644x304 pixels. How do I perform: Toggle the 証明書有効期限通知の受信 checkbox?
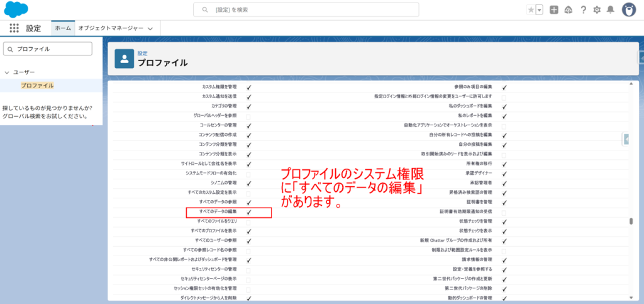504,212
